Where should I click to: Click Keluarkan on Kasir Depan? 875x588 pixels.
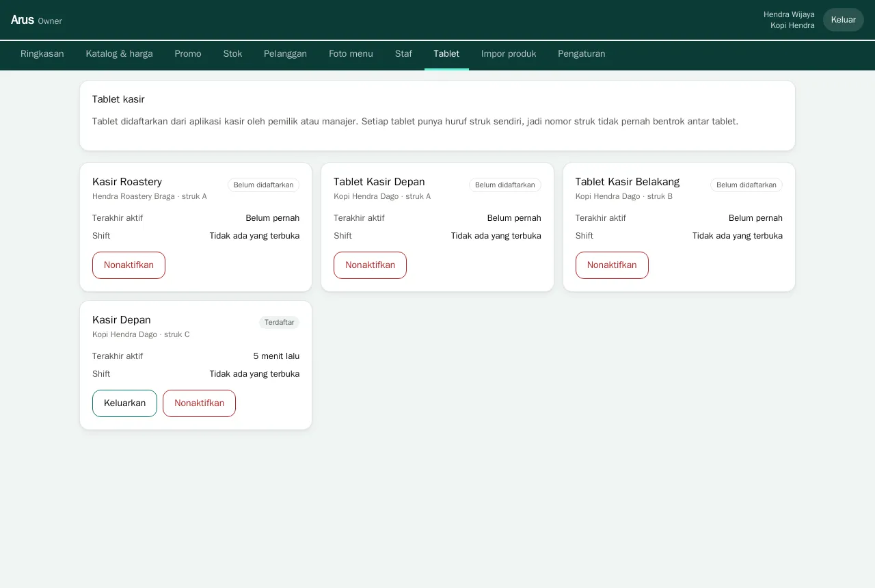(124, 403)
